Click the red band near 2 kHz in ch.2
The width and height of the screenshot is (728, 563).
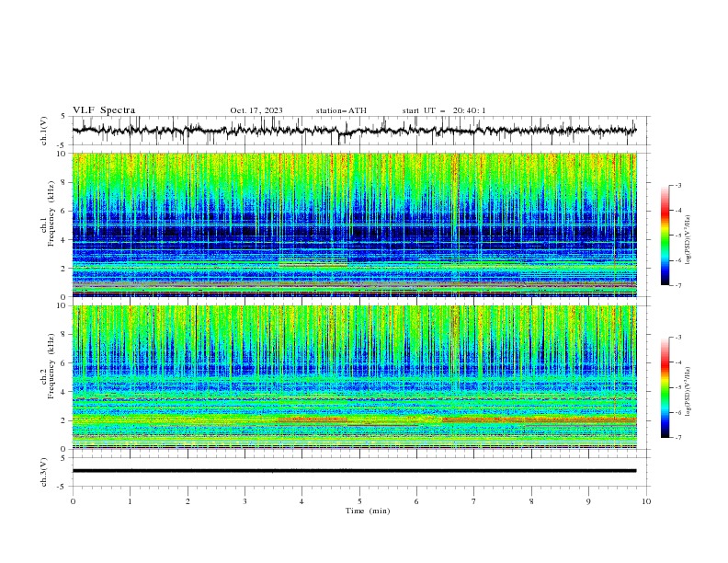539,419
